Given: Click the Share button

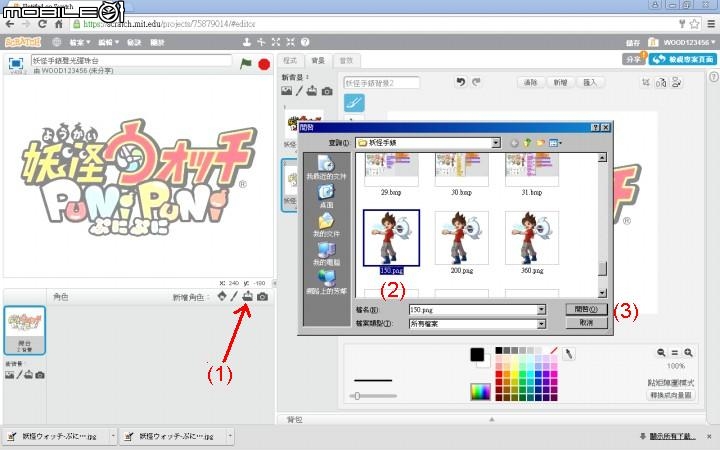Looking at the screenshot, I should pos(634,59).
